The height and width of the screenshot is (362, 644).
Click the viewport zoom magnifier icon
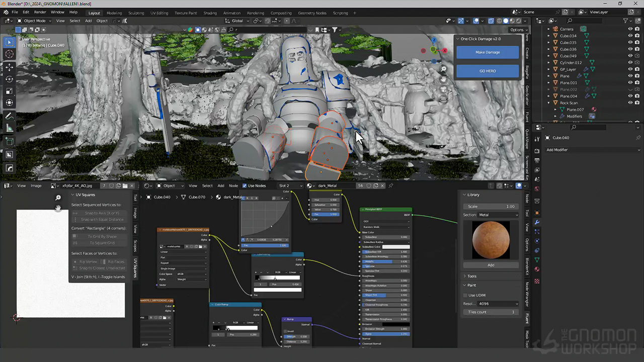tap(443, 69)
